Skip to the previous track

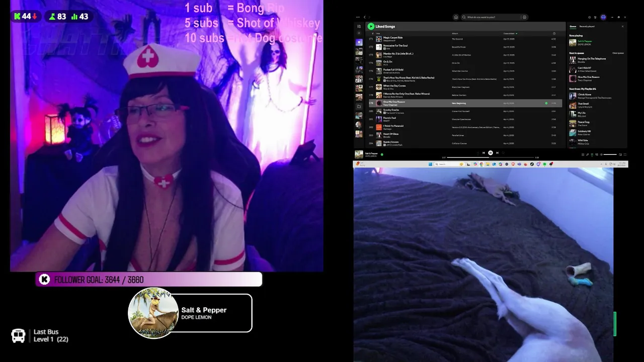point(484,153)
